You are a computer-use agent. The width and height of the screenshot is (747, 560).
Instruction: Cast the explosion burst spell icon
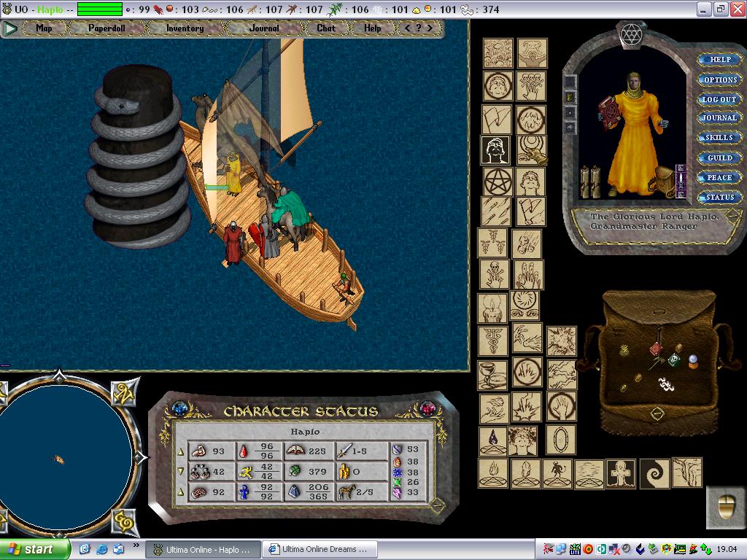pos(561,341)
